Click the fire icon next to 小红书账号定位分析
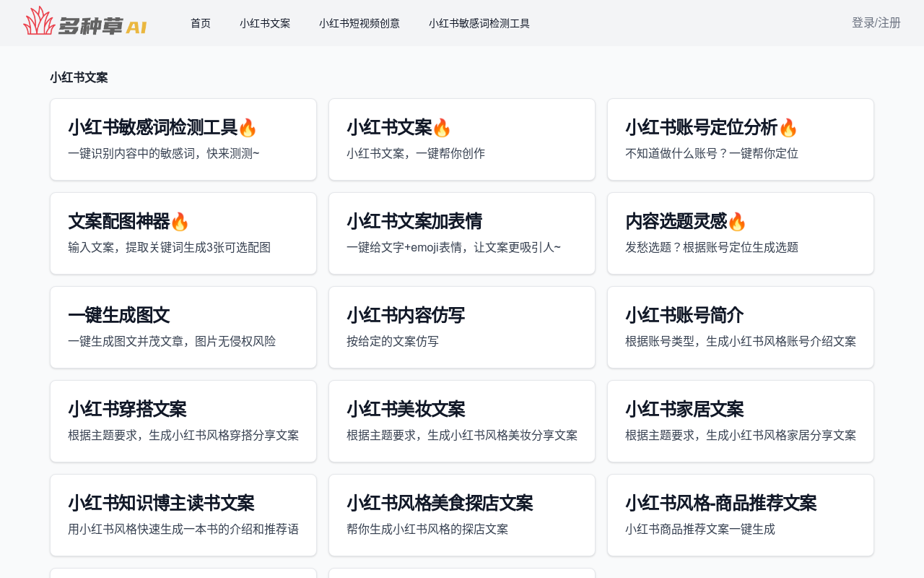 tap(788, 128)
